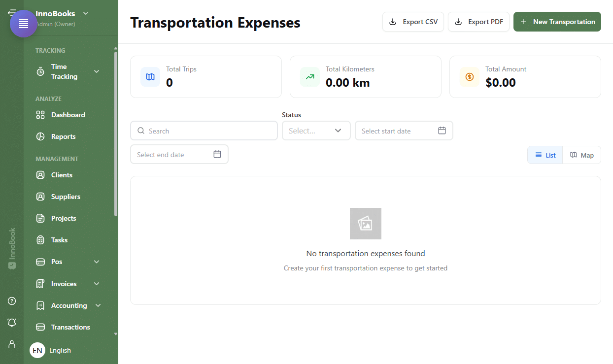Click the Transportation Expenses heading
This screenshot has width=613, height=364.
(215, 23)
